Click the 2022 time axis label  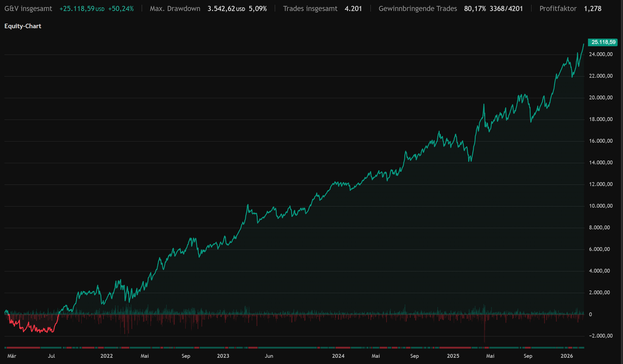107,356
